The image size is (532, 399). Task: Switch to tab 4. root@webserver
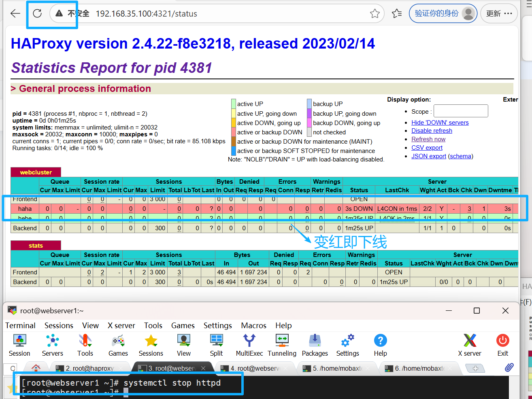tap(255, 368)
